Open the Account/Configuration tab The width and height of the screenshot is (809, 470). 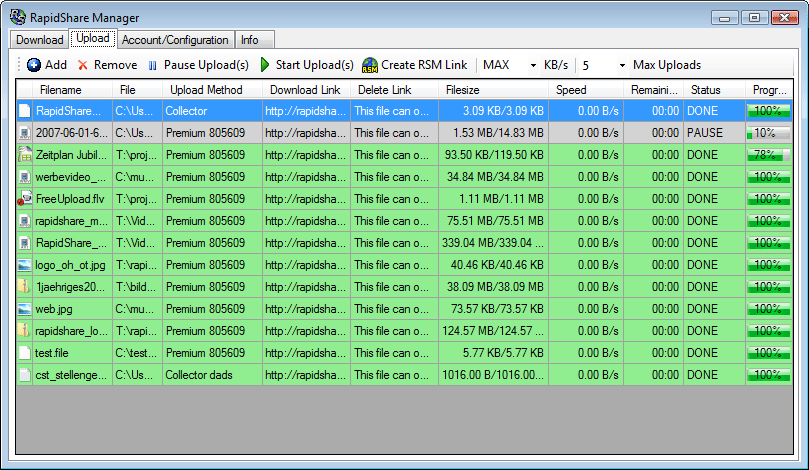pyautogui.click(x=175, y=40)
